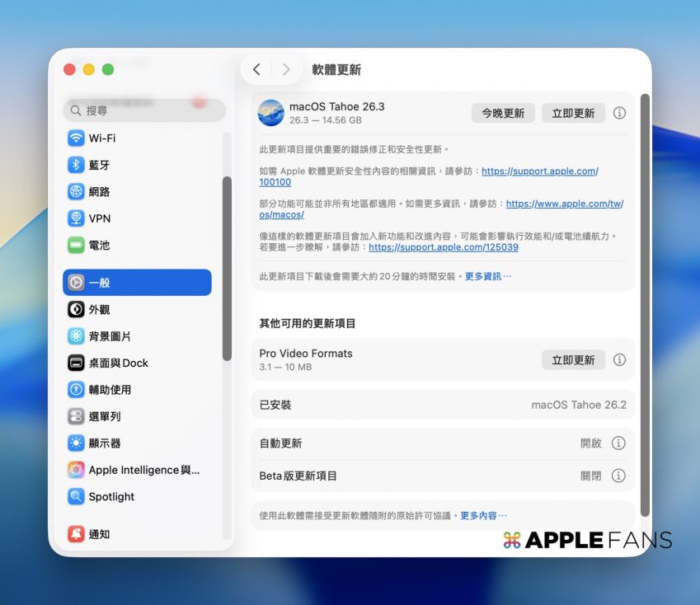This screenshot has height=605, width=700.
Task: Open Spotlight settings icon
Action: point(76,497)
